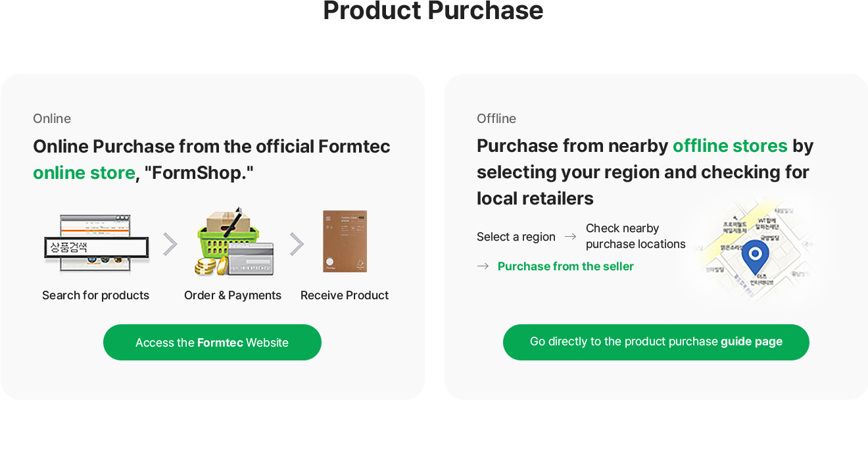Click the Receive Product label
The image size is (868, 465).
pyautogui.click(x=345, y=295)
